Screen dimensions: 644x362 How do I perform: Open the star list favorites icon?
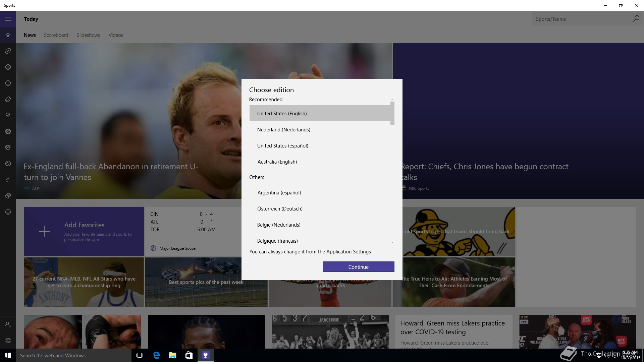click(8, 180)
